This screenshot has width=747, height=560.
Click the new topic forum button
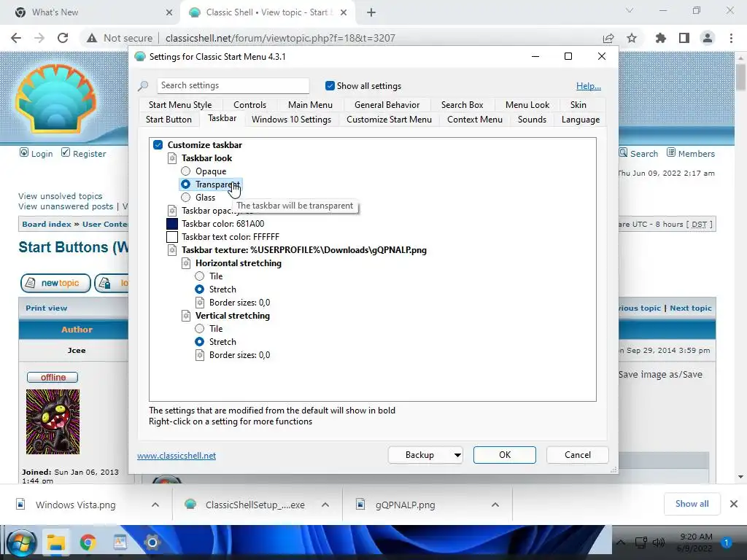coord(55,283)
